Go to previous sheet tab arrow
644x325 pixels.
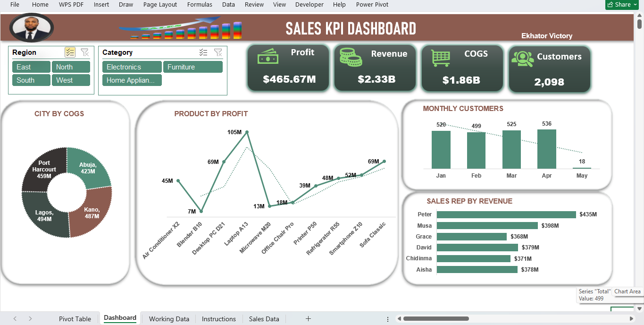click(x=15, y=319)
